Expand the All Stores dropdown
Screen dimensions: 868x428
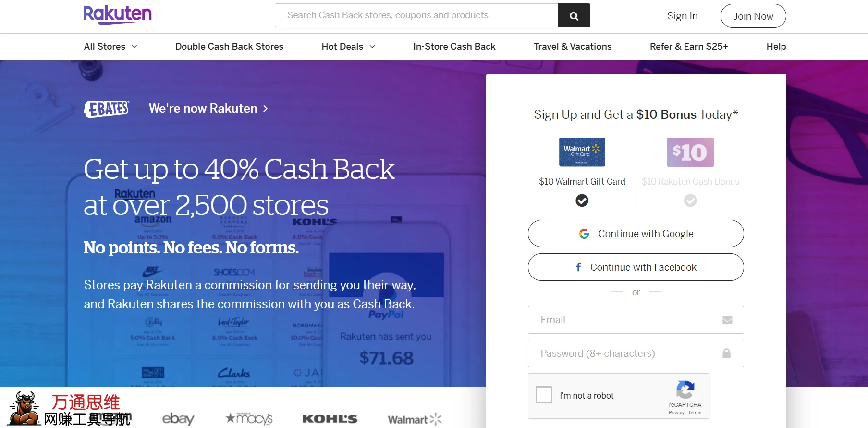click(110, 47)
